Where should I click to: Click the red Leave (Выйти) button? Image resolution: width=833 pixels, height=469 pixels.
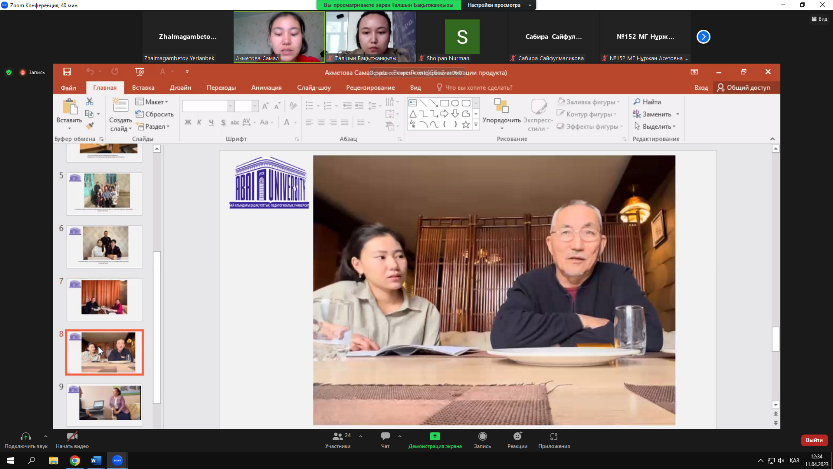tap(812, 440)
